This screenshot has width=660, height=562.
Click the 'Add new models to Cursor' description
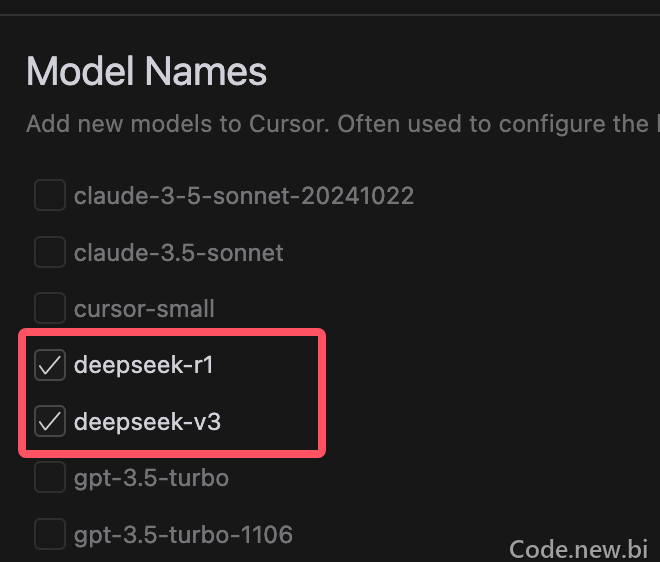[x=342, y=124]
